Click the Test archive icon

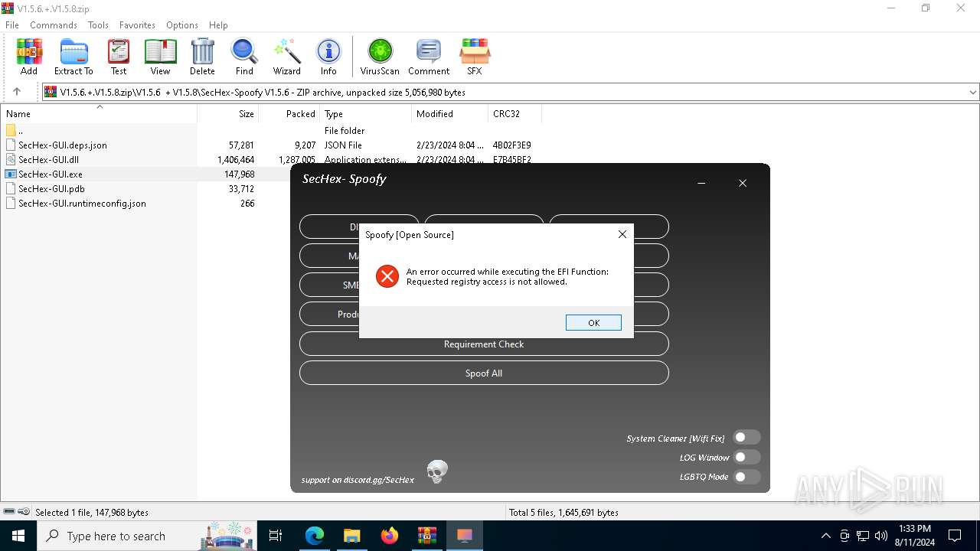pos(118,57)
